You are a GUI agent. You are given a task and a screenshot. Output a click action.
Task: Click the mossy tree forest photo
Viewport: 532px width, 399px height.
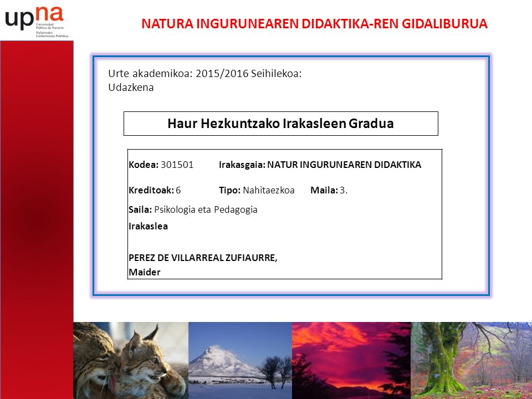click(x=471, y=360)
